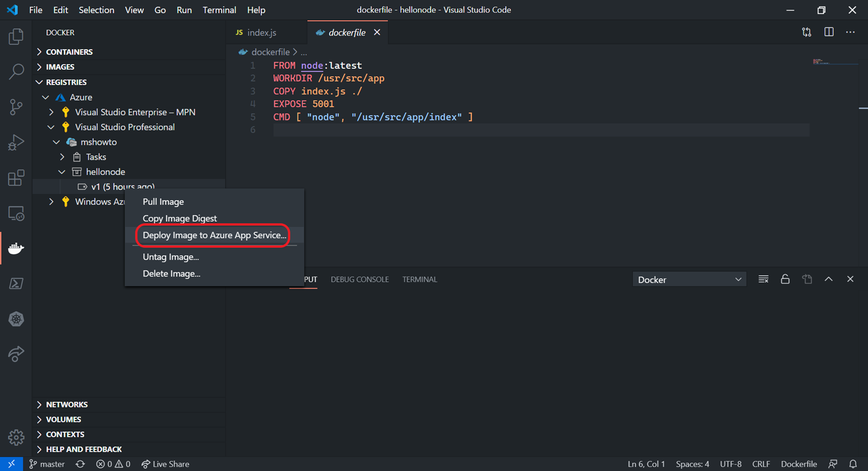This screenshot has width=868, height=471.
Task: Expand Visual Studio Enterprise – MPN subscription
Action: (x=51, y=112)
